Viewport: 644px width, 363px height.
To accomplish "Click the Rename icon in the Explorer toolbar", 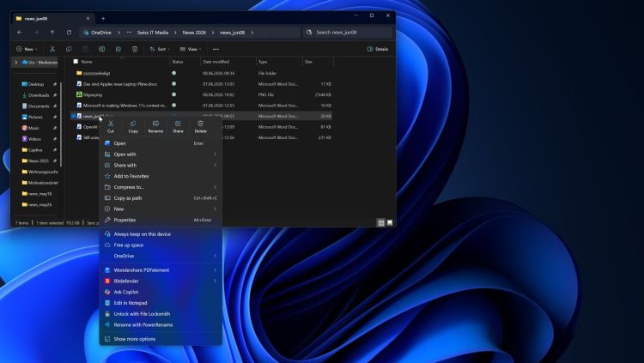I will (101, 49).
